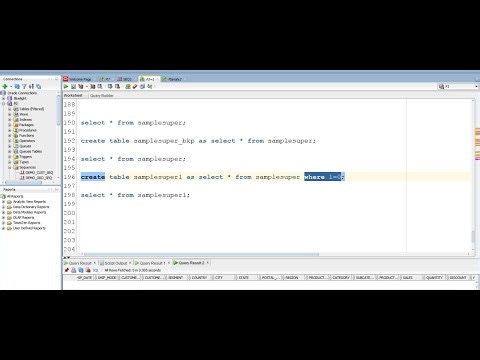Click the red Delete icon in Query Result toolbar
The height and width of the screenshot is (360, 480).
pyautogui.click(x=88, y=270)
